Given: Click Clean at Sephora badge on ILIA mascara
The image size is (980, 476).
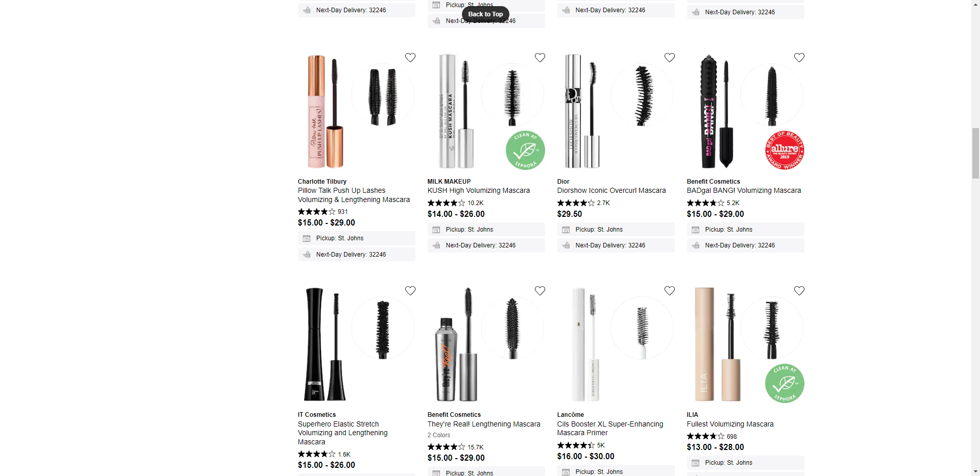Looking at the screenshot, I should tap(785, 384).
